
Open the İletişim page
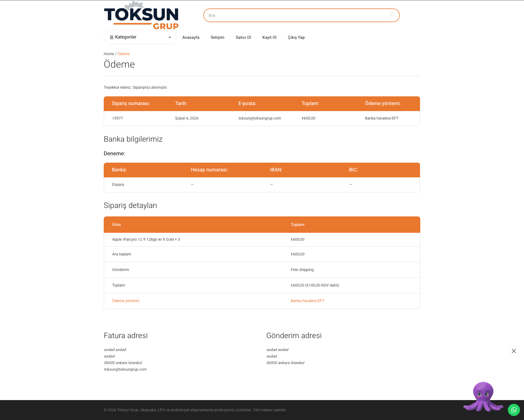click(x=218, y=37)
